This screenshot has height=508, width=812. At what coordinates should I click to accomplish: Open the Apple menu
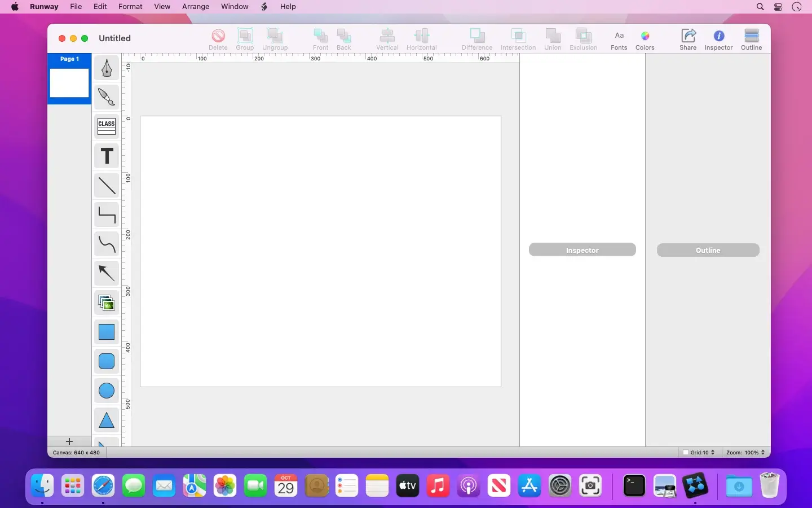click(15, 7)
